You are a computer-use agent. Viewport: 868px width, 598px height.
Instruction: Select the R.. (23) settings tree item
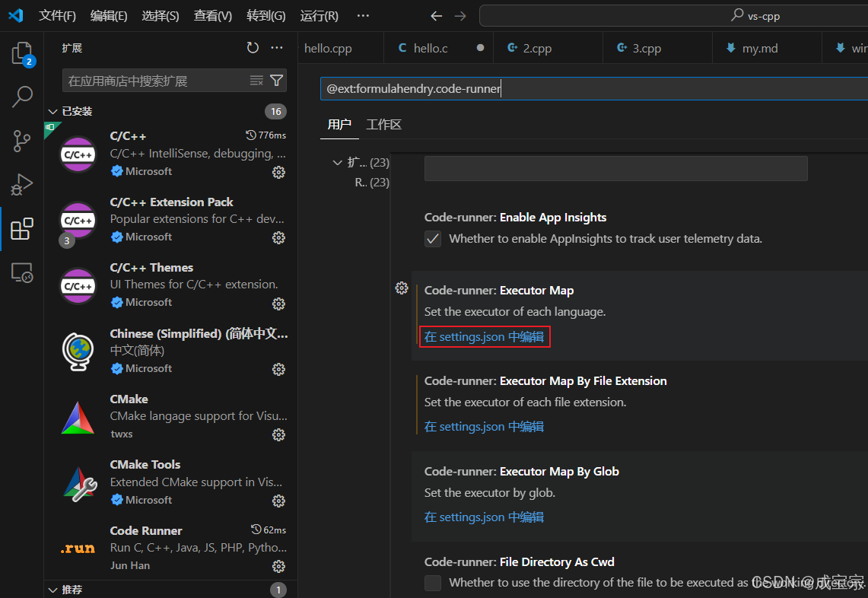click(372, 182)
